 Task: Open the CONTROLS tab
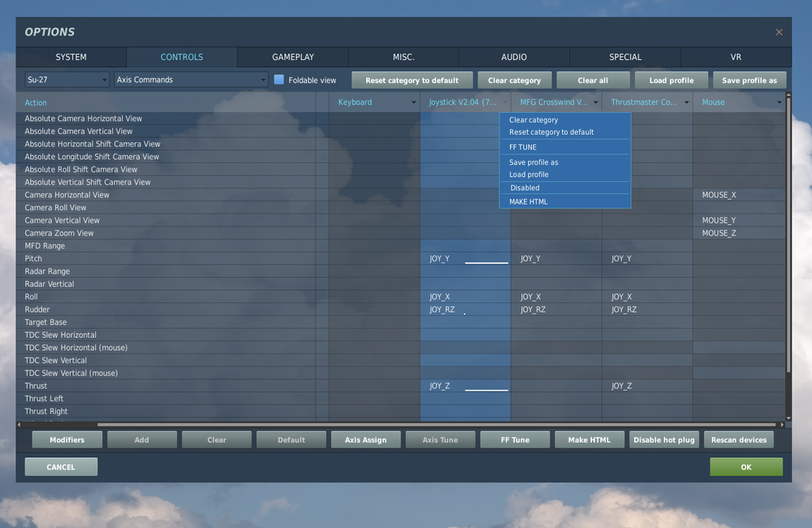(182, 57)
